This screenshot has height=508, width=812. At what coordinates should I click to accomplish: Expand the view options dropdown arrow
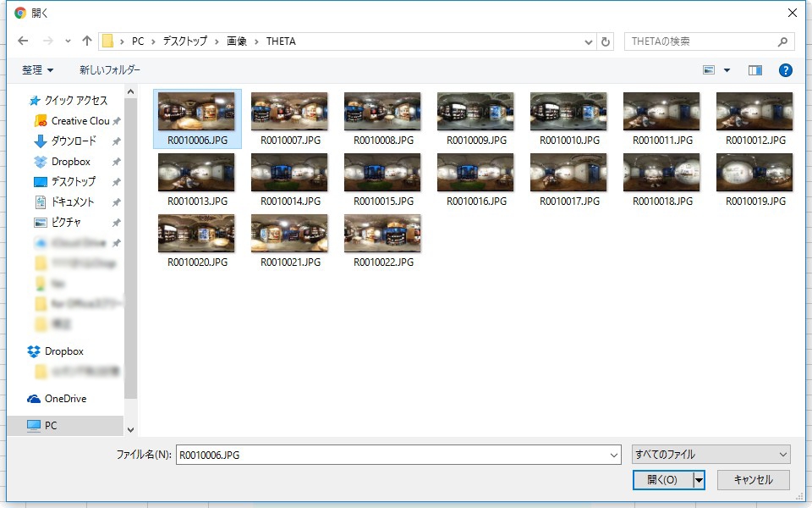727,70
